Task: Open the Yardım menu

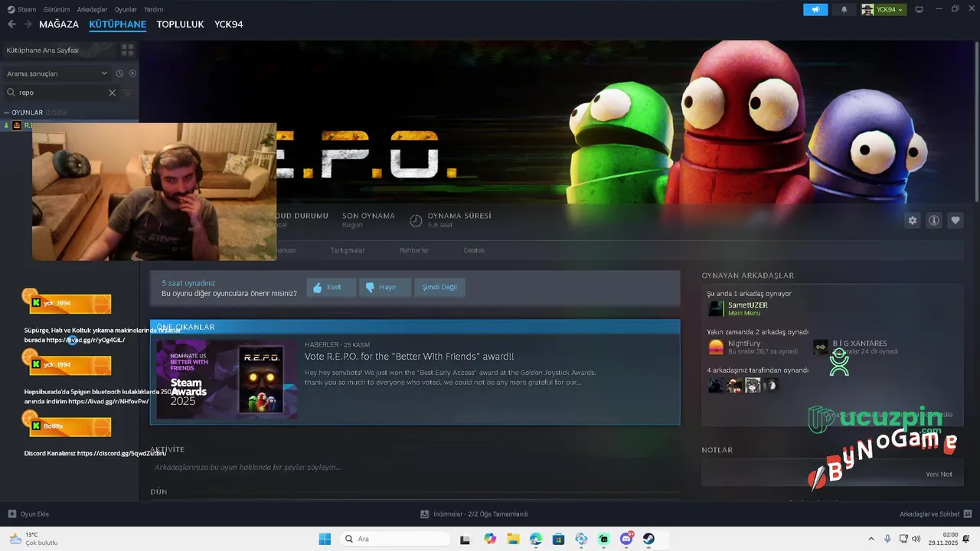Action: 154,9
